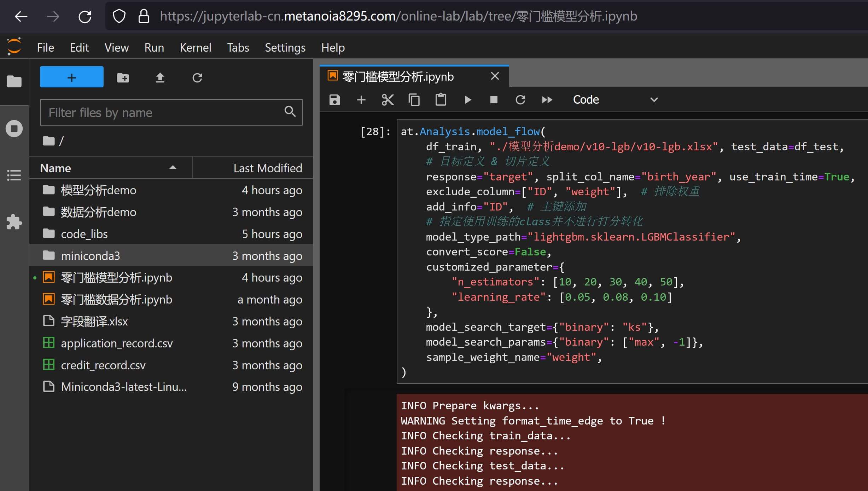Cut the selected cell with the scissors icon
The image size is (868, 491).
pos(388,100)
